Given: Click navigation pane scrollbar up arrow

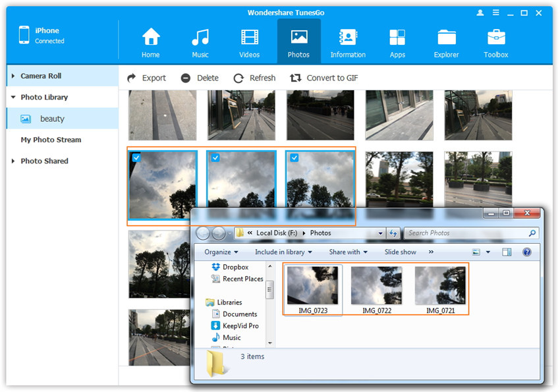Looking at the screenshot, I should (x=270, y=266).
